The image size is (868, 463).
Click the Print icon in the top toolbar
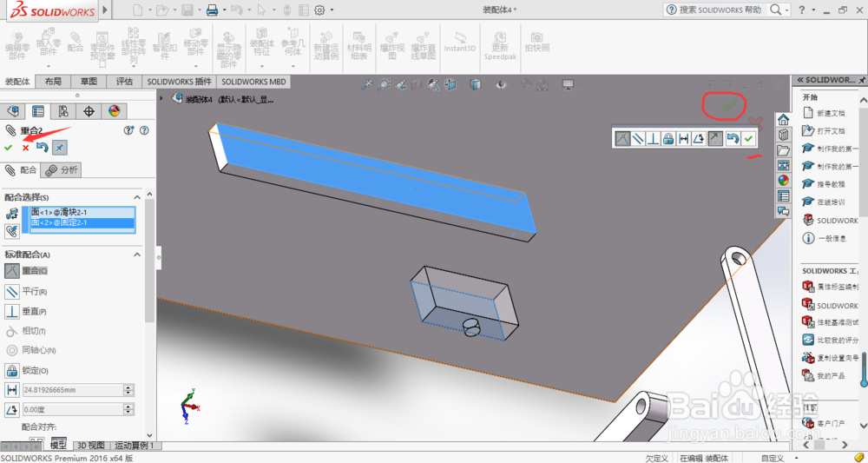coord(212,10)
